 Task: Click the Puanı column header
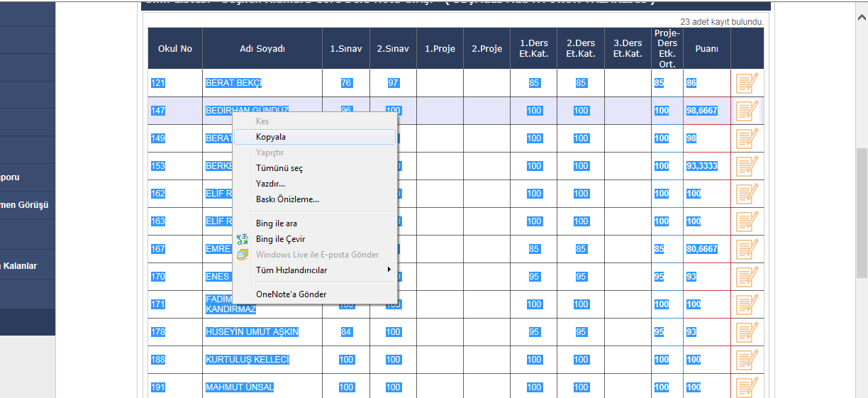coord(706,49)
